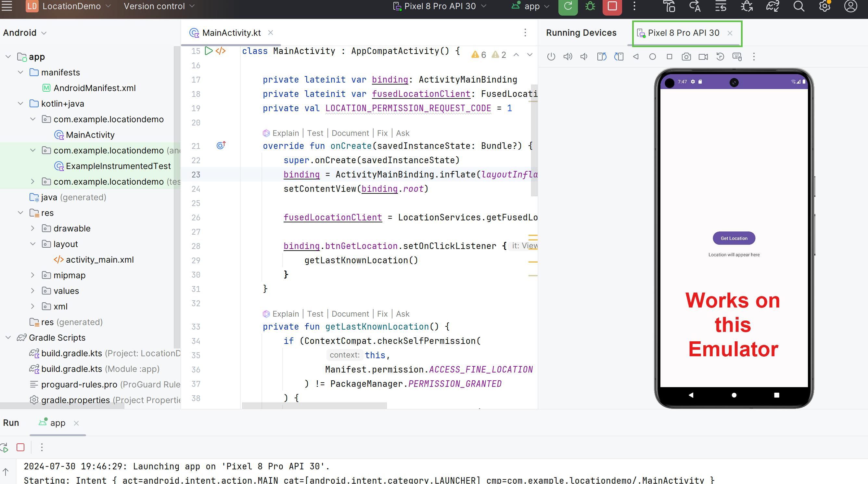Open Run panel more options dots
868x484 pixels.
42,447
